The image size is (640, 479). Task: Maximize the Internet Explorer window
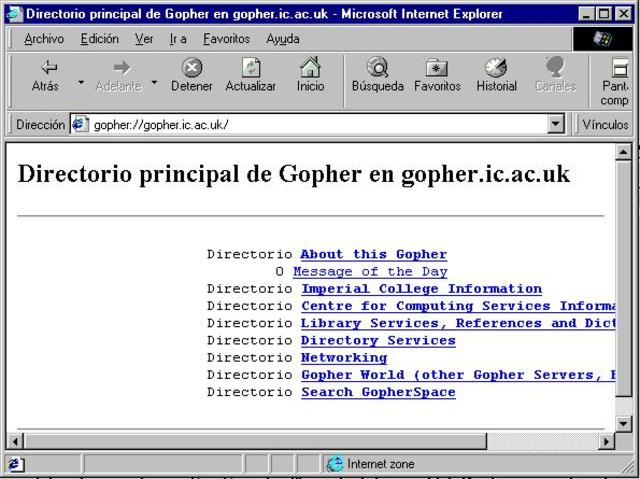coord(603,14)
